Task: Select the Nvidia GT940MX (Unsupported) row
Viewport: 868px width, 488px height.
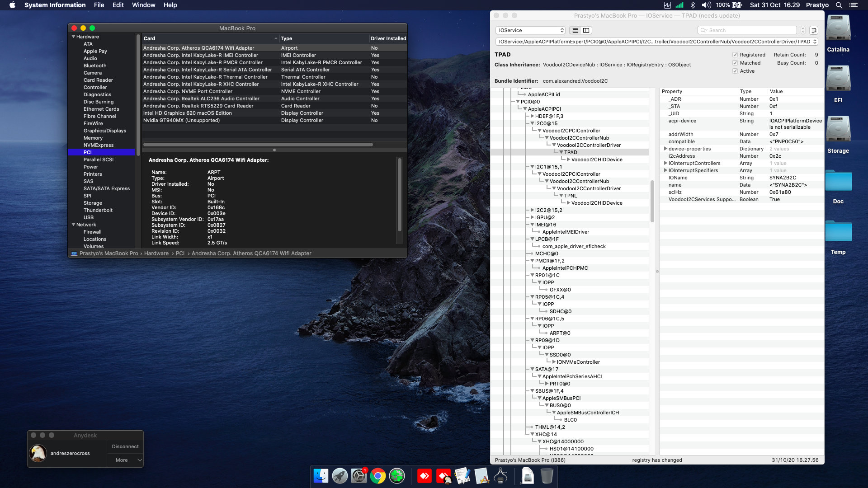Action: click(x=274, y=120)
